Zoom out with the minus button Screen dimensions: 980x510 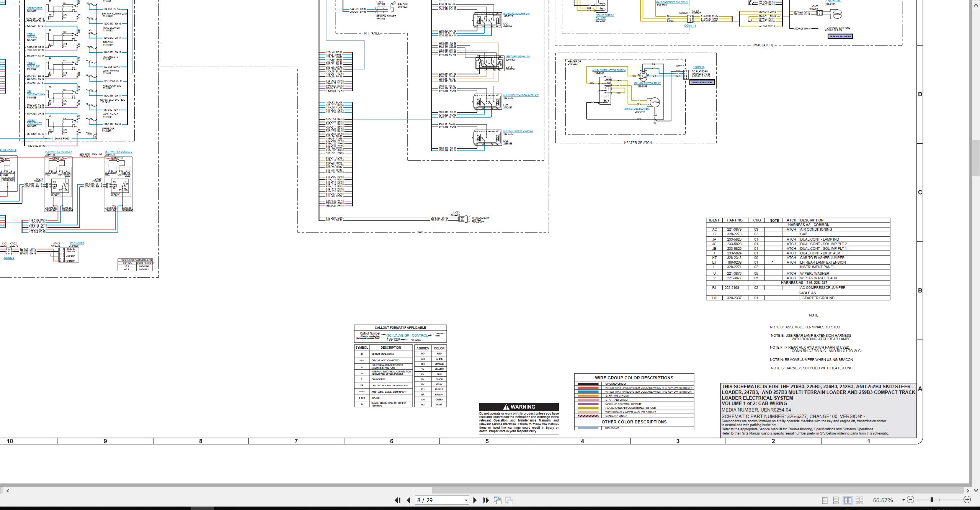pyautogui.click(x=910, y=500)
